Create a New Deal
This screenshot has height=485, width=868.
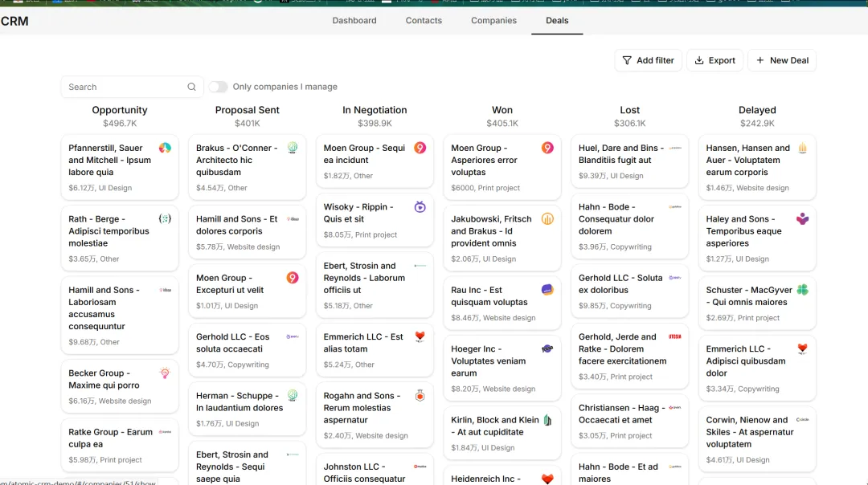(782, 60)
